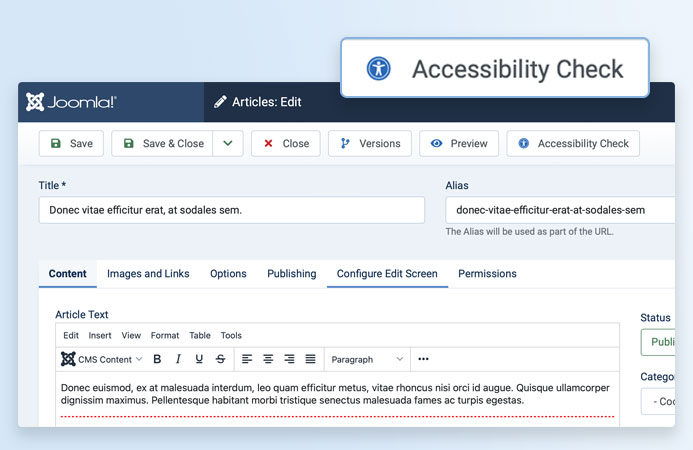Screen dimensions: 693x450
Task: Open the editor Insert menu
Action: tap(100, 336)
